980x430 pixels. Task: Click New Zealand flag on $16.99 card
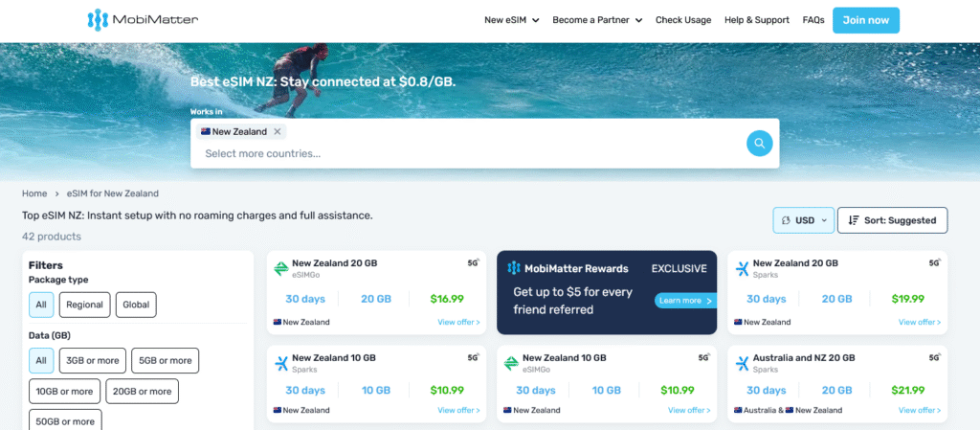click(x=278, y=323)
